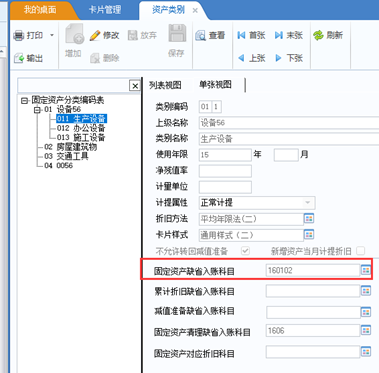Go to next record with 下张
Screen dimensions: 379x373
289,58
